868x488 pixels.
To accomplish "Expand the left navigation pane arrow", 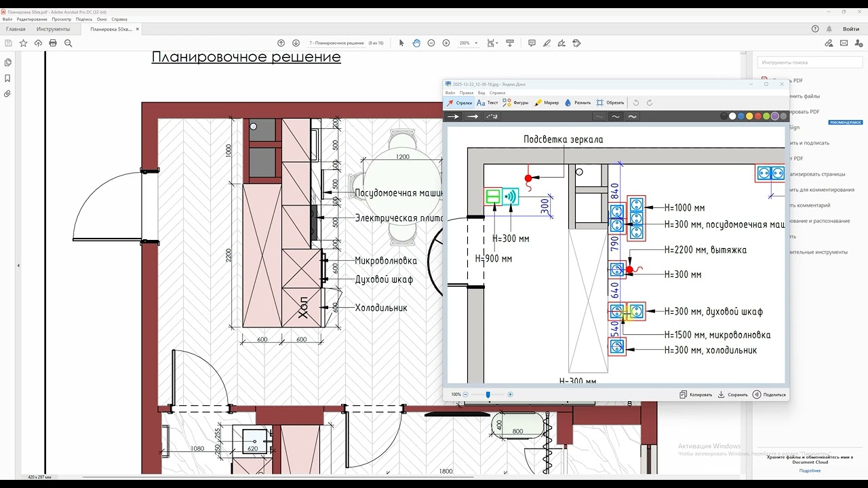I will [x=18, y=266].
